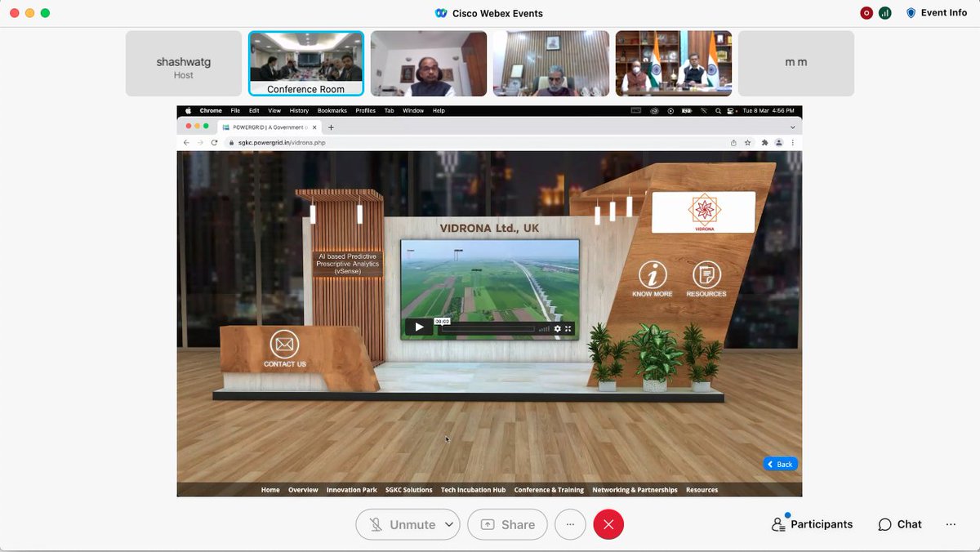Click the Share content button

coord(507,524)
